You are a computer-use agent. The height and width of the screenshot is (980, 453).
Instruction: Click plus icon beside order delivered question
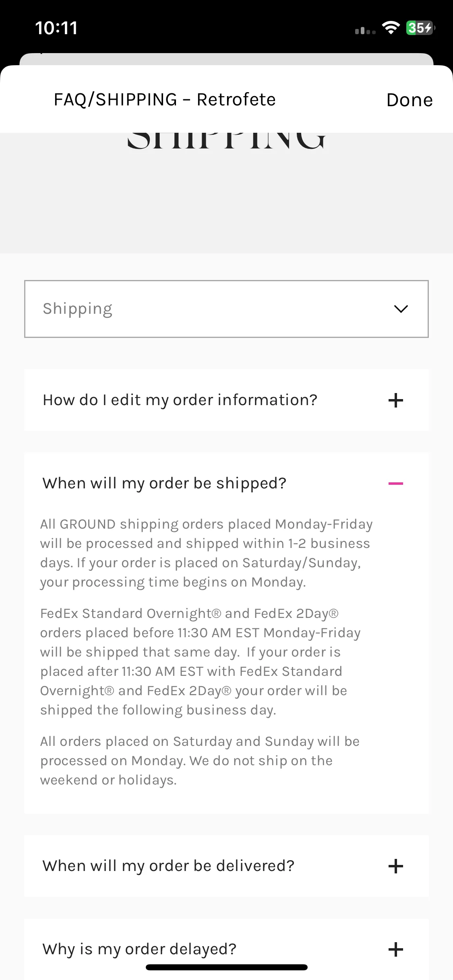point(396,866)
